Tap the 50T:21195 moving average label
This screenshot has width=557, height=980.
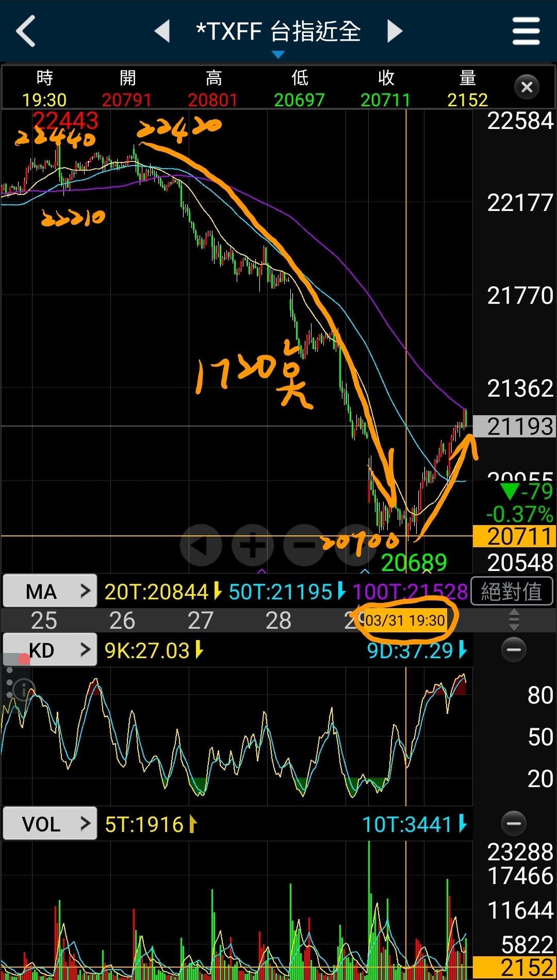[x=281, y=592]
